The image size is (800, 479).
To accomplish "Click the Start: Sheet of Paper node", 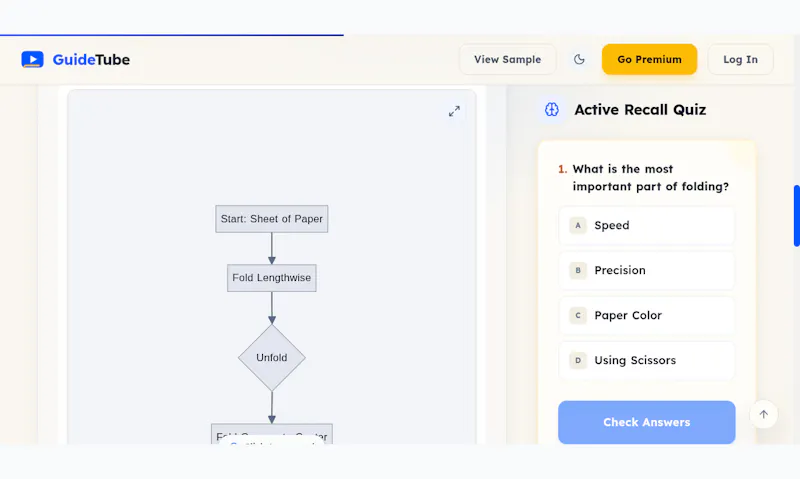I will (271, 219).
